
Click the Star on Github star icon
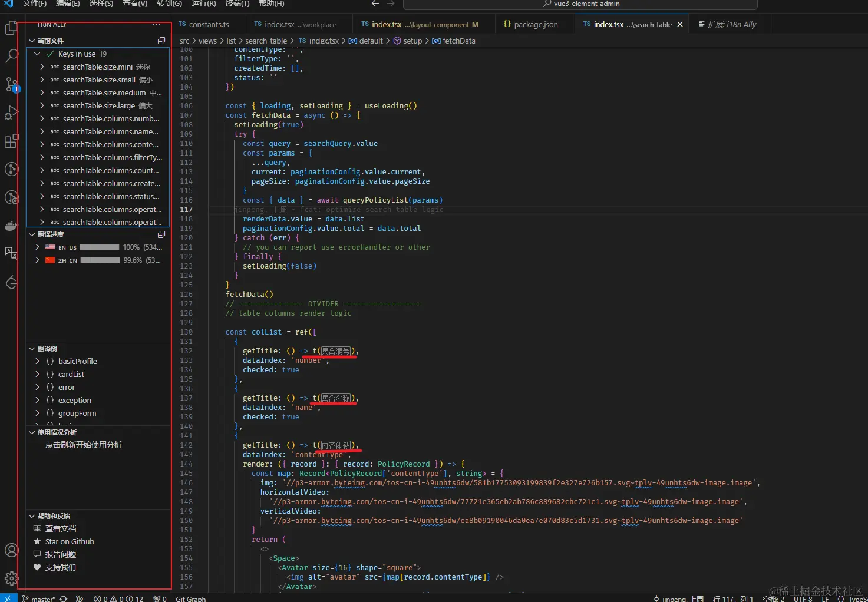pos(37,541)
